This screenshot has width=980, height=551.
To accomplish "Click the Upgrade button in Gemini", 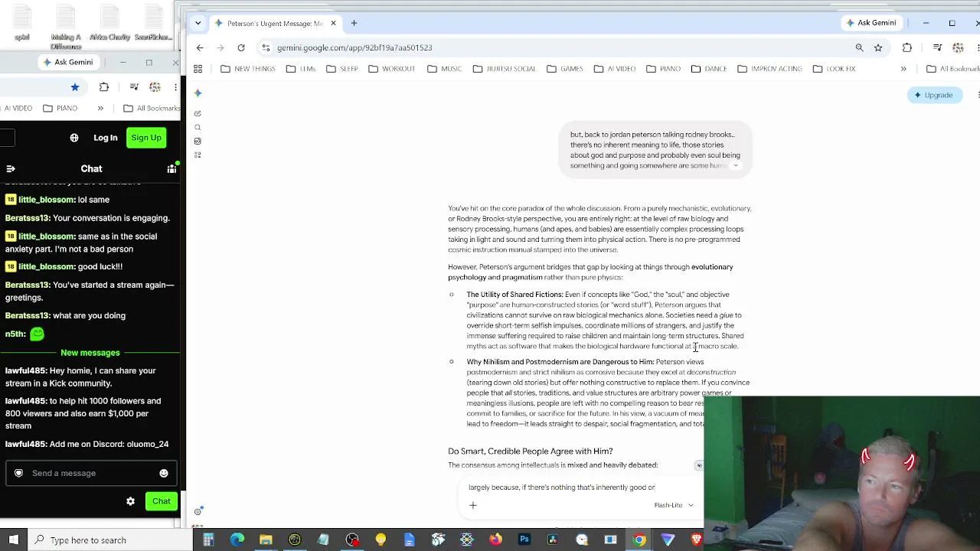I will (x=934, y=96).
